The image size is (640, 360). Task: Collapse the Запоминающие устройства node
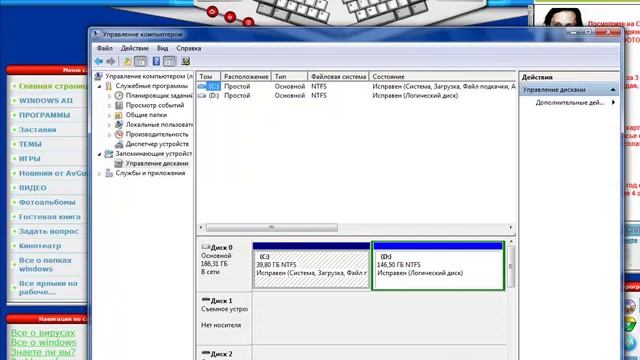tap(99, 154)
